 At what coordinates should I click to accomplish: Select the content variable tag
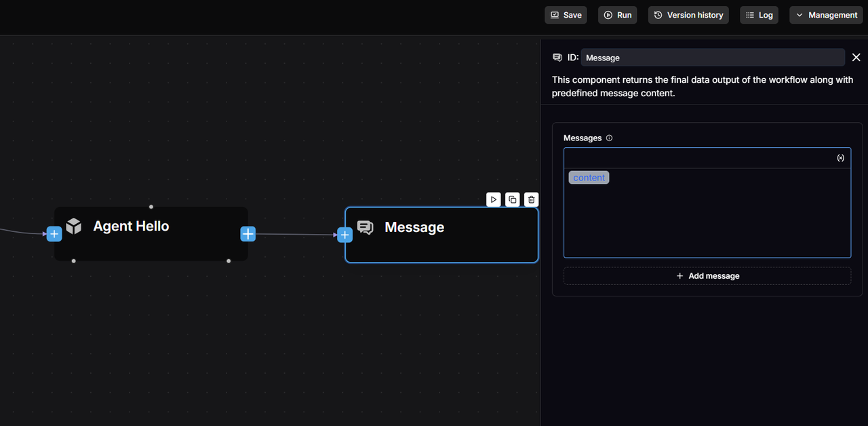(x=589, y=178)
